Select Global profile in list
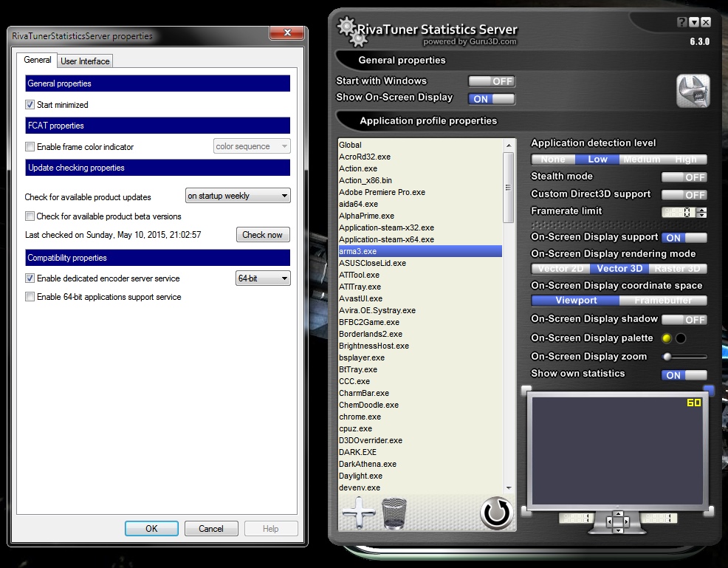 420,145
